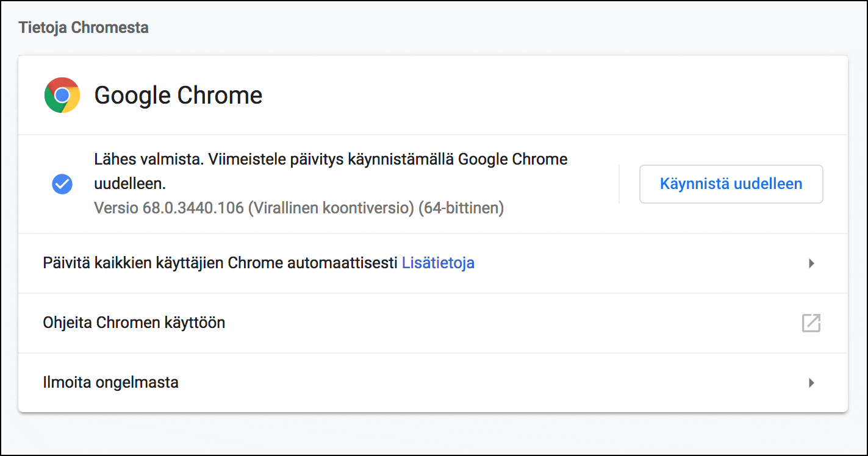Click the word uudelleen ending the status message
Screen dimensions: 868x456
tap(129, 183)
